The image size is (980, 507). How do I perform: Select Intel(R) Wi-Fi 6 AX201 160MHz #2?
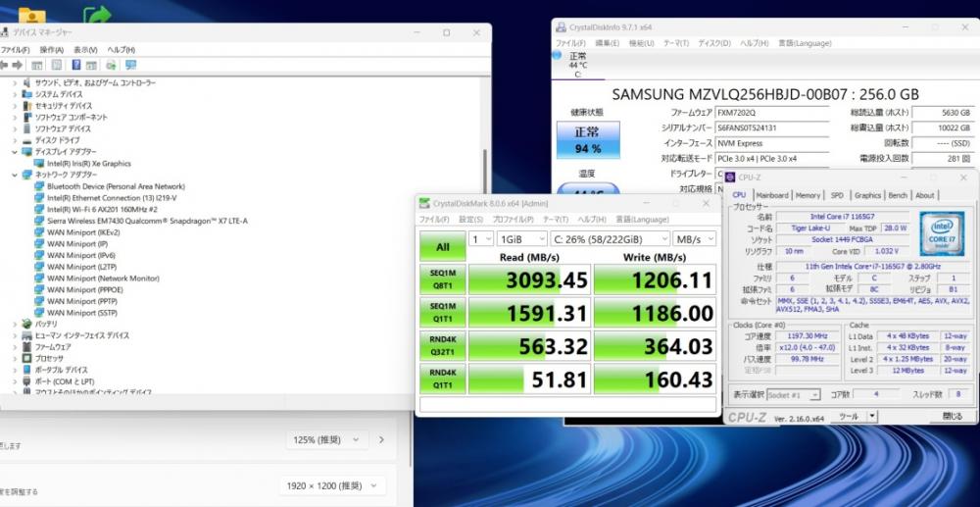(x=102, y=210)
